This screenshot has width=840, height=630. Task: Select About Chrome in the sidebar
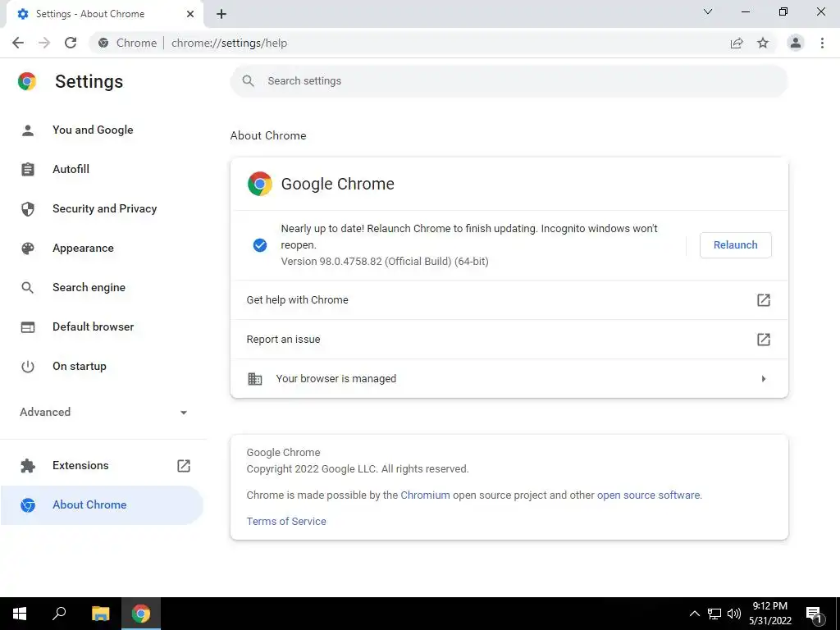click(103, 505)
